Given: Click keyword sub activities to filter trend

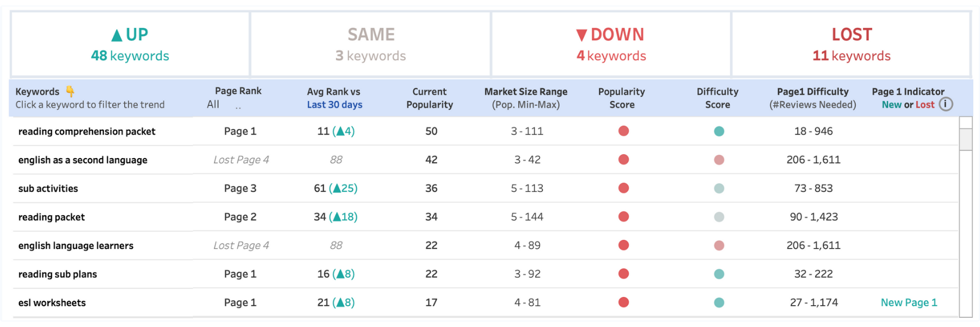Looking at the screenshot, I should click(x=48, y=188).
